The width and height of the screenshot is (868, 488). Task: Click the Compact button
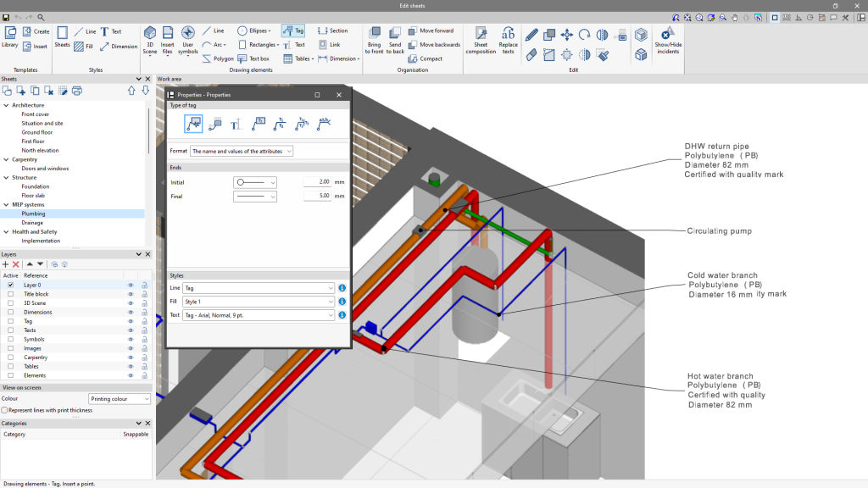point(426,58)
